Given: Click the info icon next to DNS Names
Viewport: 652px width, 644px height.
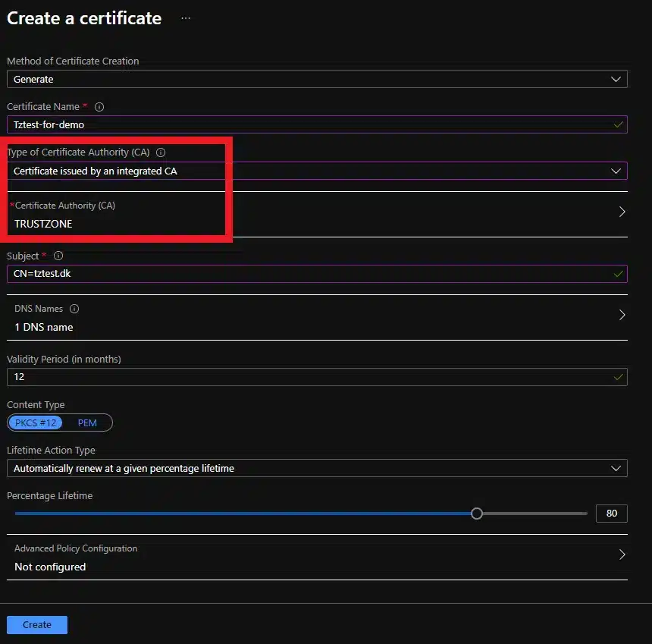Looking at the screenshot, I should pos(74,309).
